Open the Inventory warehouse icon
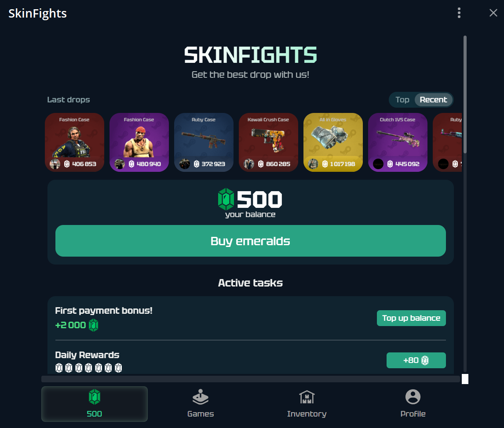504x428 pixels. tap(307, 397)
